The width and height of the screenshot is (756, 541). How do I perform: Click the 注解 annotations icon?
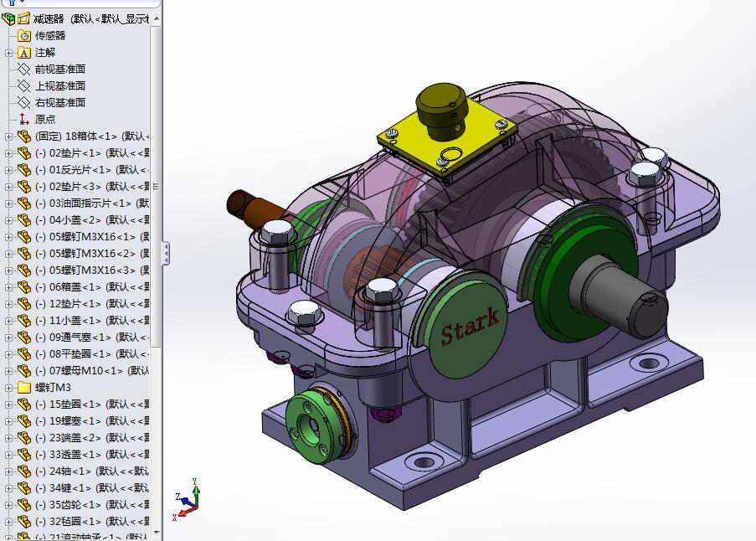tap(23, 52)
